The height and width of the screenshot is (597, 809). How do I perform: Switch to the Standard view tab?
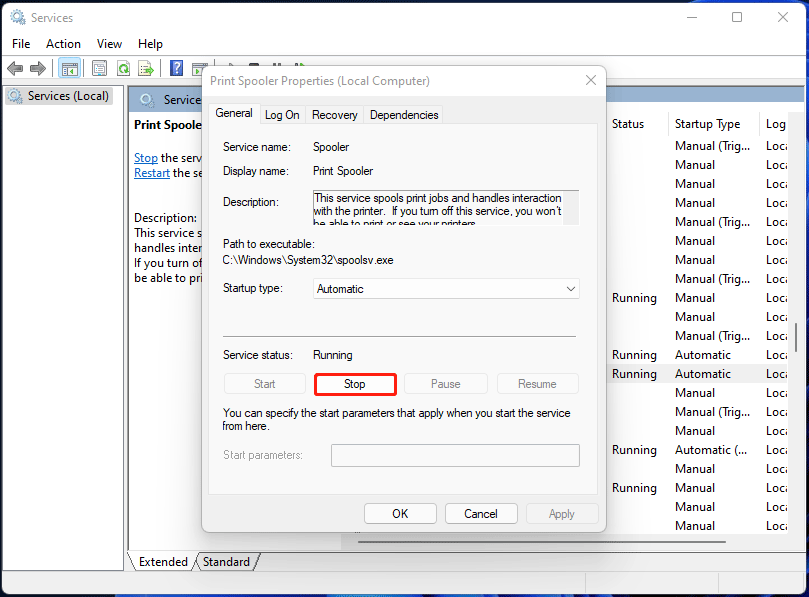click(x=226, y=561)
